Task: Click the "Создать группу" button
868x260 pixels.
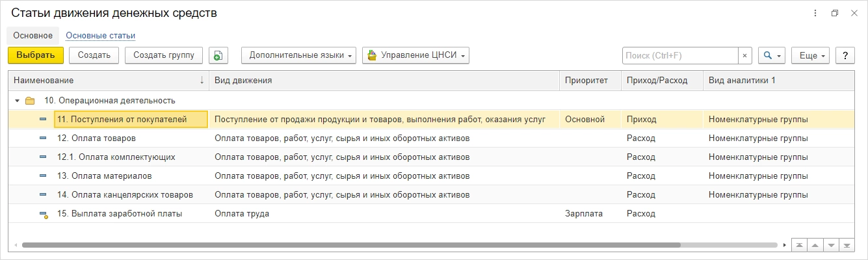Action: (164, 55)
